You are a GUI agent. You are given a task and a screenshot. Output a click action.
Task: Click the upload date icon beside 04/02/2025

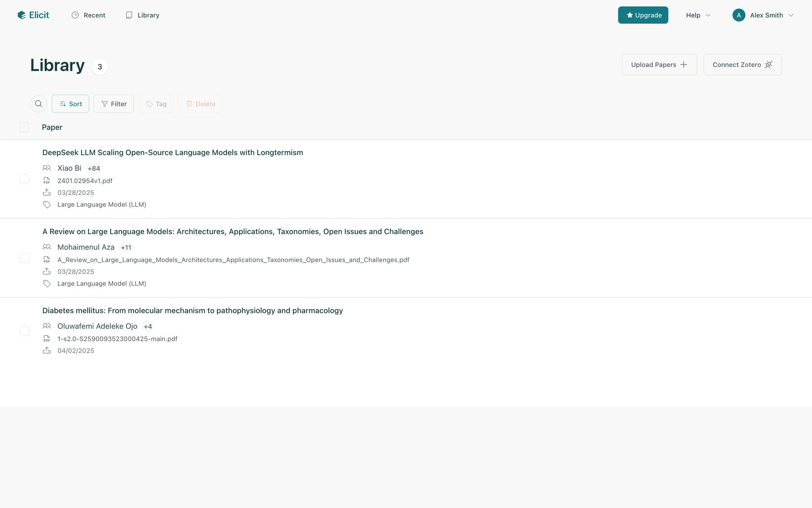click(x=47, y=351)
